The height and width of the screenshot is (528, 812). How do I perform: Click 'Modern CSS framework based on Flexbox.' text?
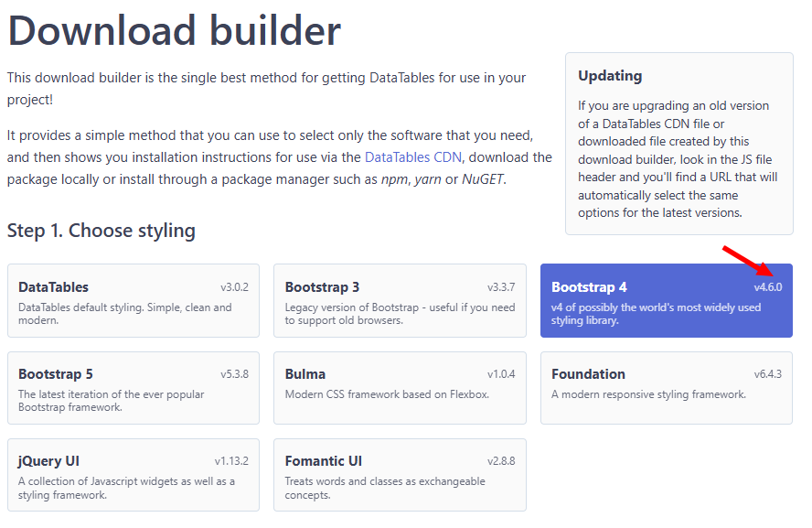[387, 394]
